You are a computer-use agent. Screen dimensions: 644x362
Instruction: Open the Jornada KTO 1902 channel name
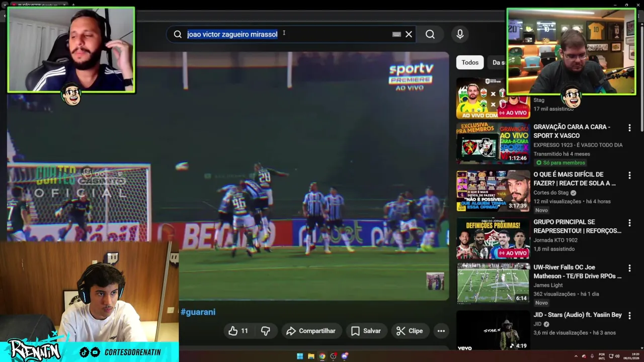point(555,240)
